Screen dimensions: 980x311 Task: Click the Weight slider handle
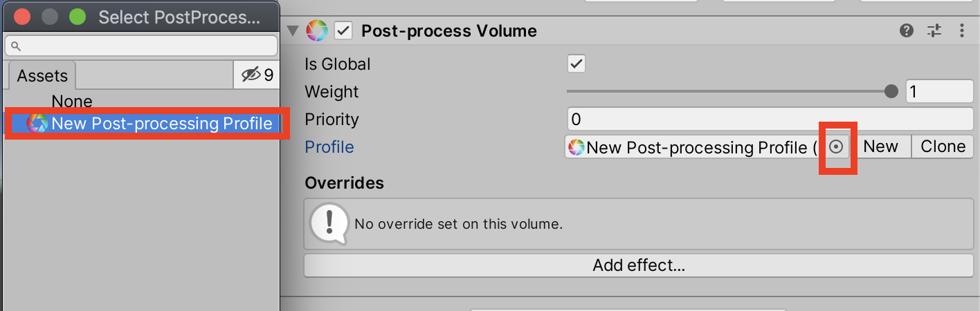[891, 91]
